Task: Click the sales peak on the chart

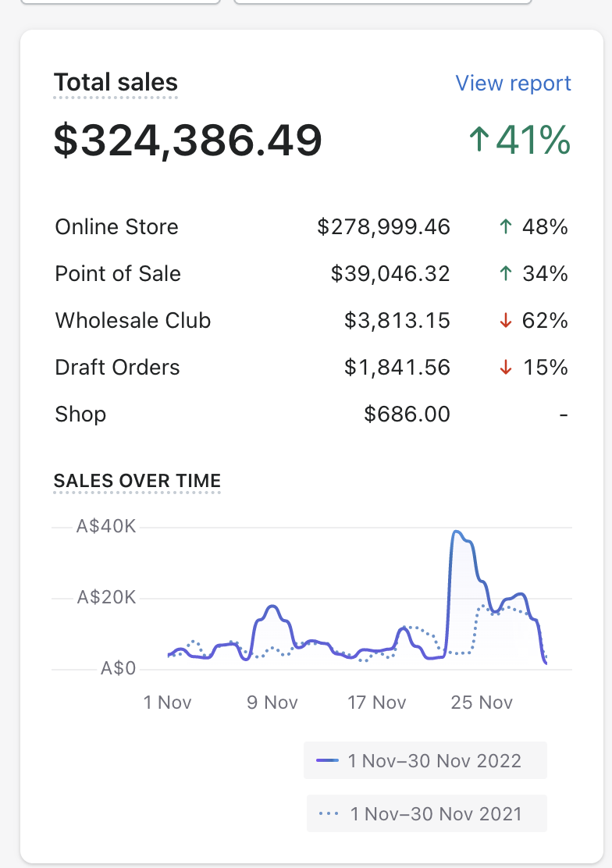Action: (457, 532)
